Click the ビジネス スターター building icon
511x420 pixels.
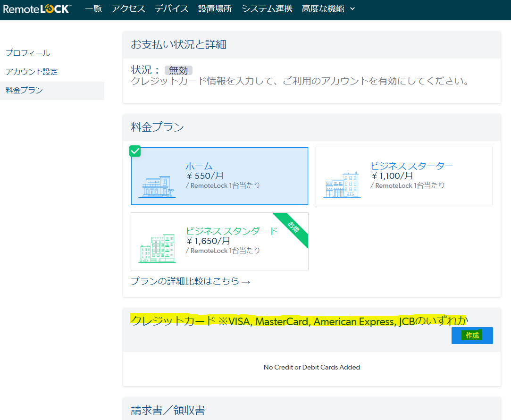coord(342,185)
